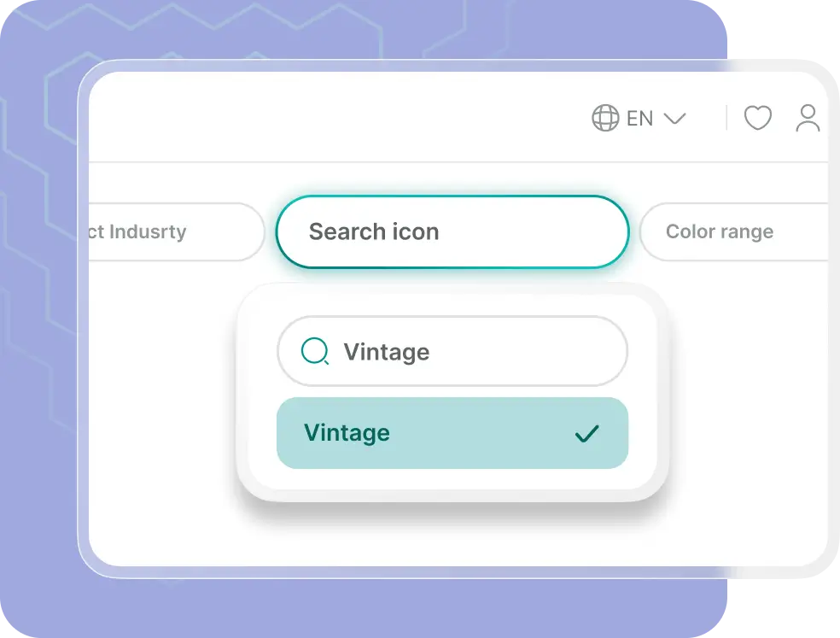This screenshot has width=840, height=638.
Task: Open the account icon at top right
Action: tap(808, 119)
